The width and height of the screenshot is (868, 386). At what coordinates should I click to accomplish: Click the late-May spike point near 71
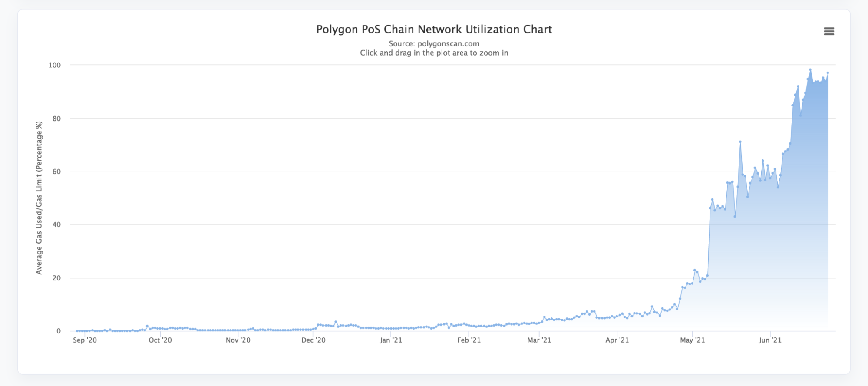pyautogui.click(x=740, y=142)
